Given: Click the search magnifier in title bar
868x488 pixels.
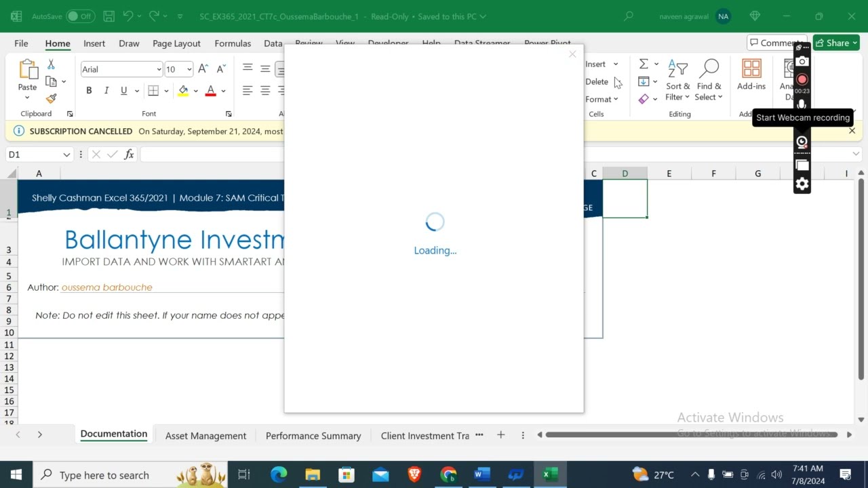Looking at the screenshot, I should 629,16.
